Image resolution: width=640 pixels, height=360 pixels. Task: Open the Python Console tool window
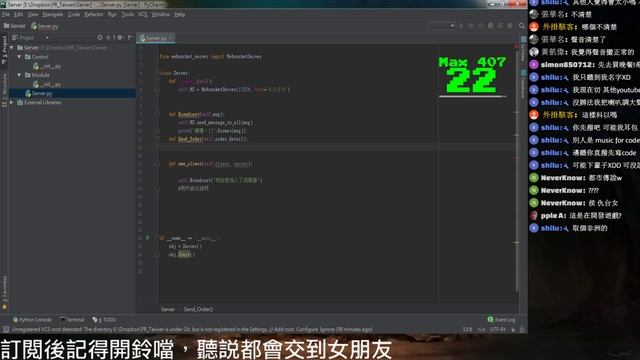(x=32, y=320)
